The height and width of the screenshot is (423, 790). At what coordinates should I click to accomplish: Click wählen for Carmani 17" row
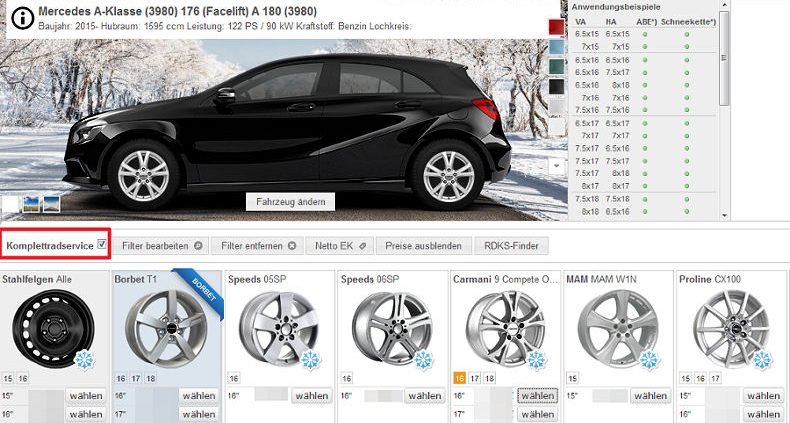(x=538, y=414)
